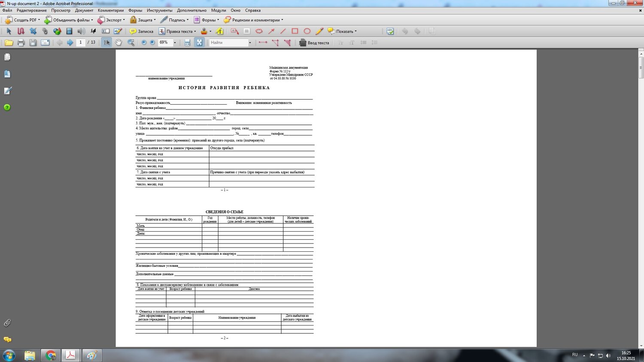Viewport: 644px width, 362px height.
Task: Click the Найти search field
Action: (229, 42)
